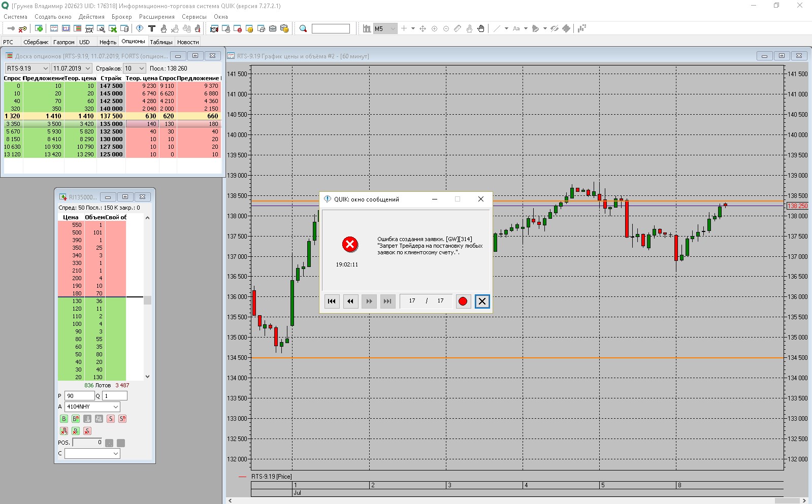Click up arrow of order book scrollbar
The height and width of the screenshot is (504, 812).
tap(147, 218)
